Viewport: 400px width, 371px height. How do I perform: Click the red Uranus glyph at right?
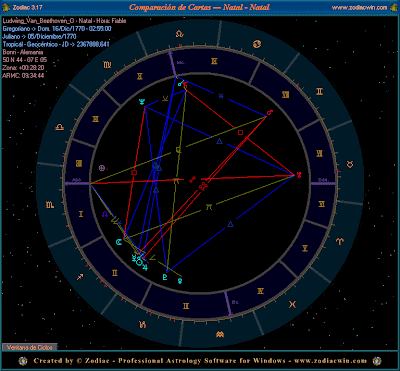[x=298, y=175]
